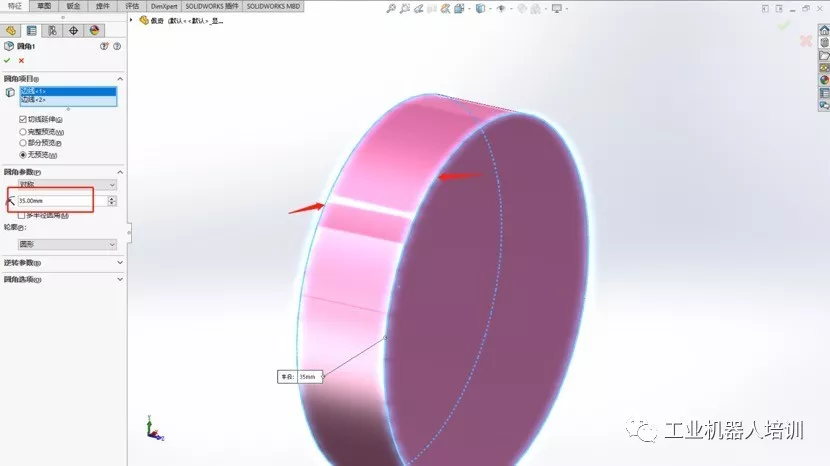
Task: Select 边线<2> in the fillet items list
Action: (x=68, y=100)
